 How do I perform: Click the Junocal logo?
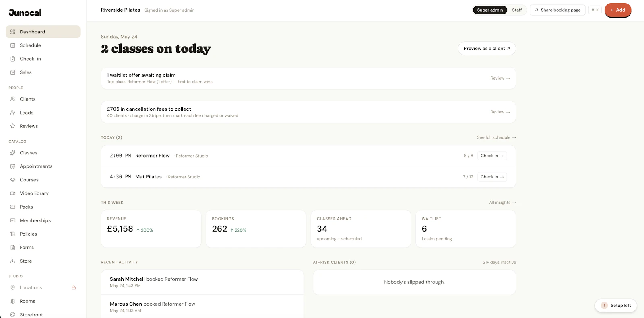point(25,13)
